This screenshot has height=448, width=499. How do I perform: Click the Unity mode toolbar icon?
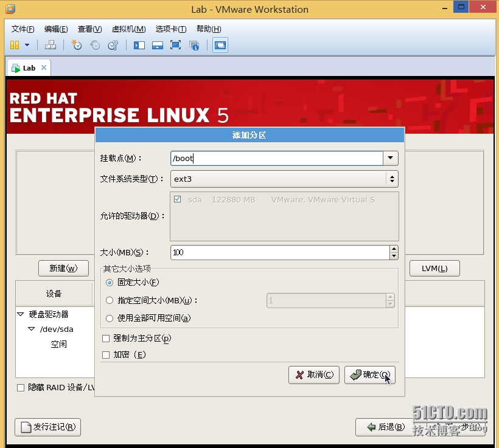[x=194, y=45]
